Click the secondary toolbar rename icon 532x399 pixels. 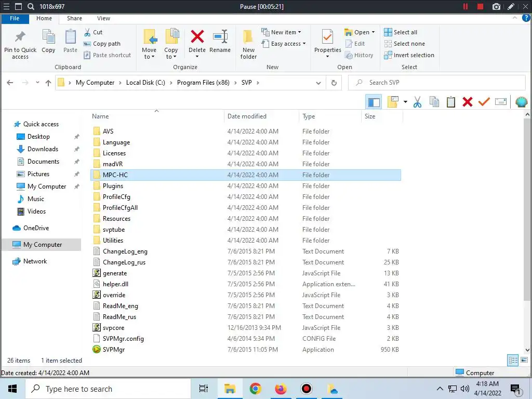click(501, 101)
